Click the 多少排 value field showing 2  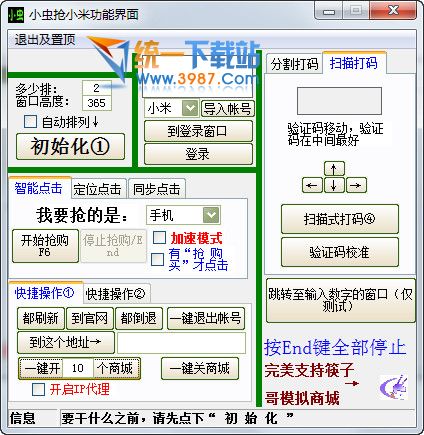coord(97,88)
